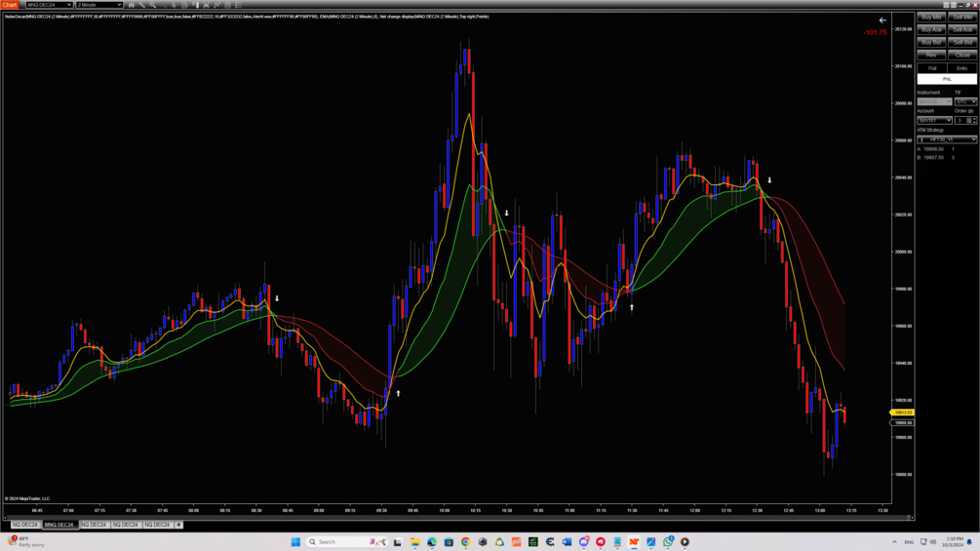The width and height of the screenshot is (980, 551).
Task: Toggle the Chart Trader toolbar icon
Action: click(x=195, y=4)
